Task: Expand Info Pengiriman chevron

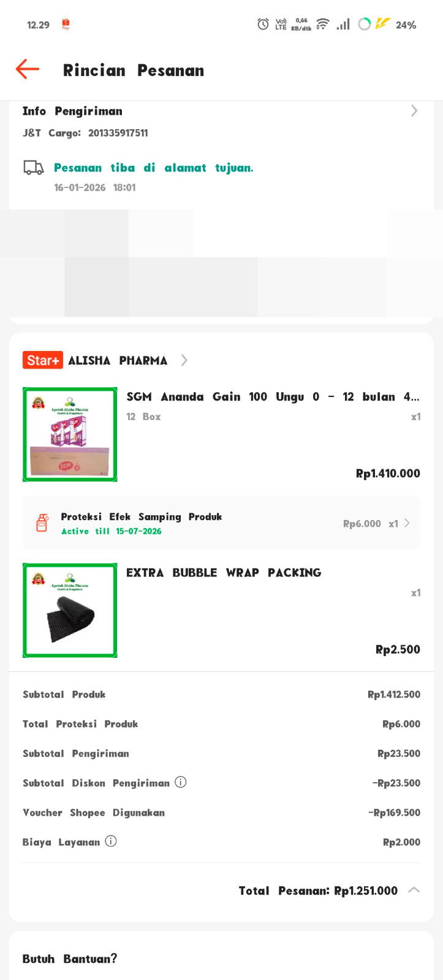Action: pos(414,111)
